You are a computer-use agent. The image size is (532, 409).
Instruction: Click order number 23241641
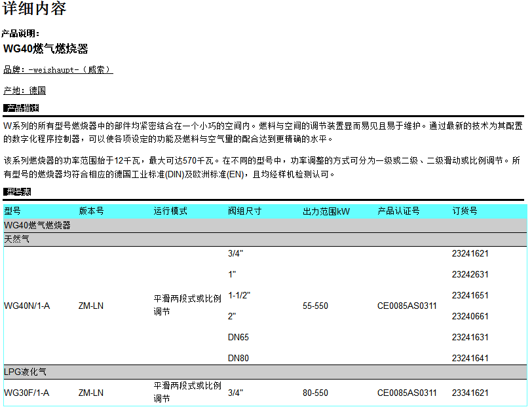point(470,358)
